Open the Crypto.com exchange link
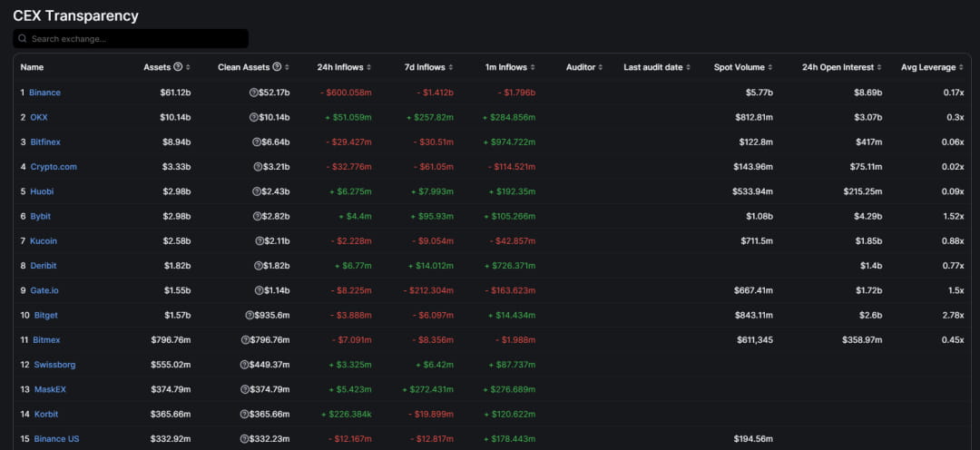Viewport: 980px width, 450px height. click(x=54, y=167)
